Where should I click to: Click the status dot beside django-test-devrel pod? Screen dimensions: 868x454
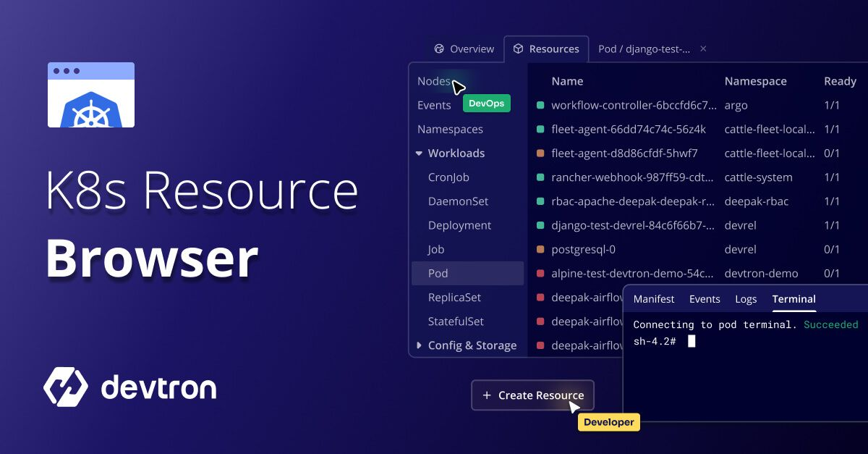540,225
